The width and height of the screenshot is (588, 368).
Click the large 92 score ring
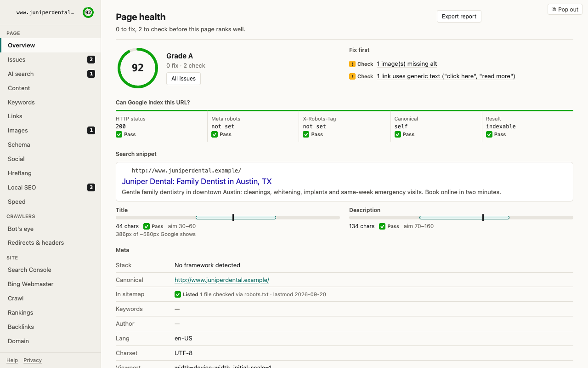tap(138, 68)
